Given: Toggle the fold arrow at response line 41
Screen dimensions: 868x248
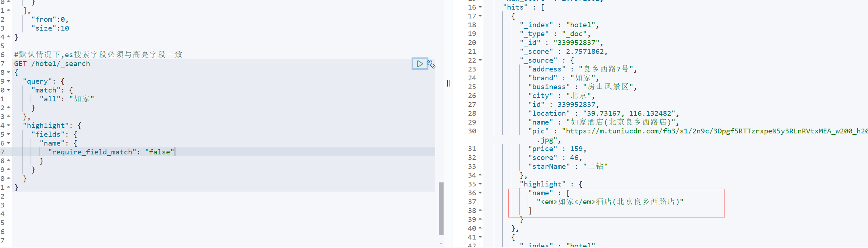Looking at the screenshot, I should 480,237.
